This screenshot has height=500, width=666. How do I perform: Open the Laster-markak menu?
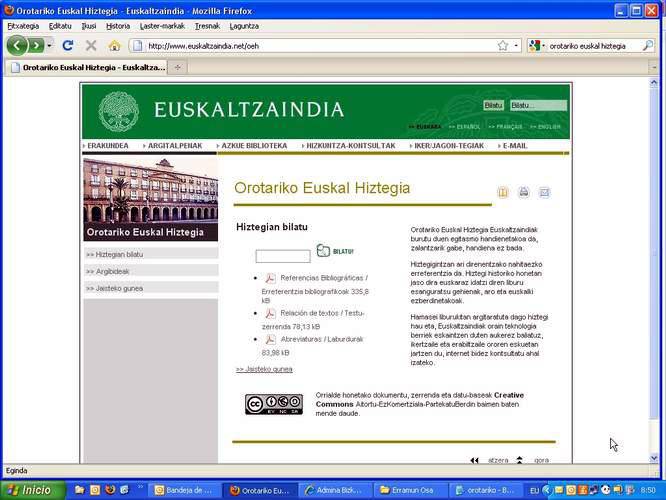pos(162,26)
